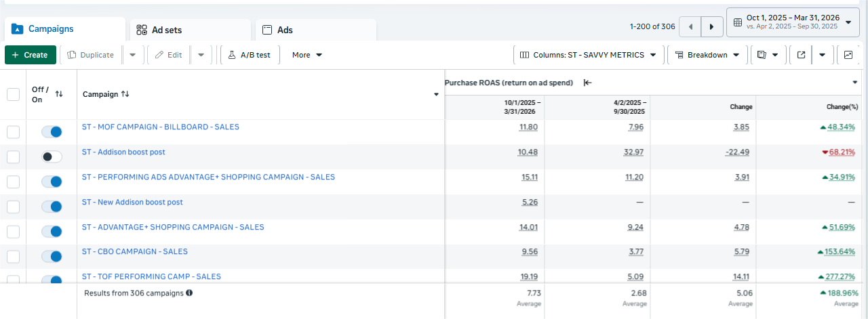Select all campaigns header checkbox

coord(13,94)
